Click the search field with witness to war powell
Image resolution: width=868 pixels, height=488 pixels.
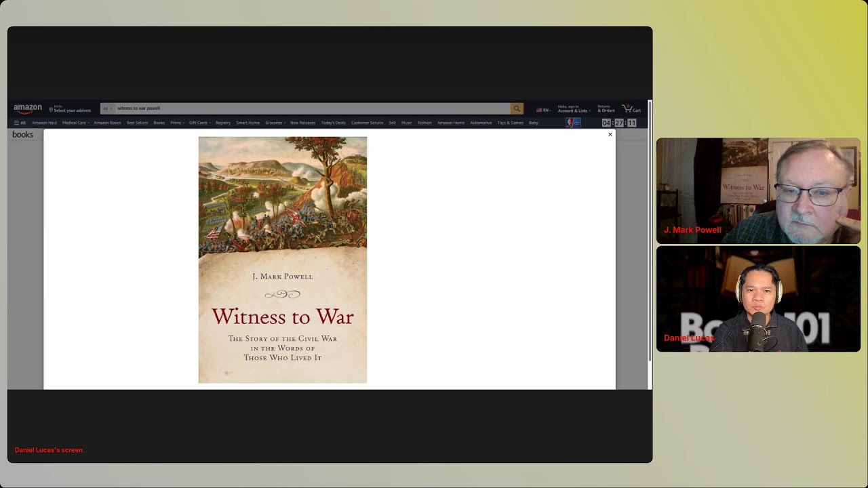(x=312, y=108)
